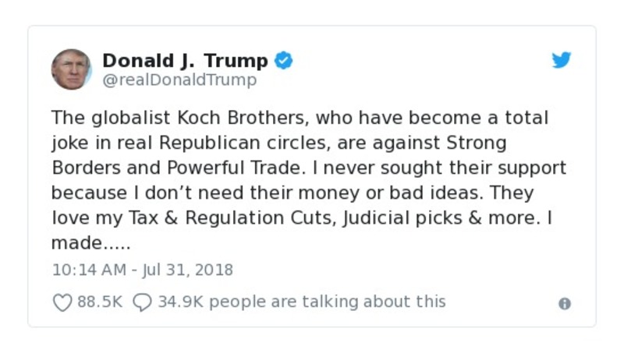Click the words "total" in the tweet's first line

coord(526,118)
